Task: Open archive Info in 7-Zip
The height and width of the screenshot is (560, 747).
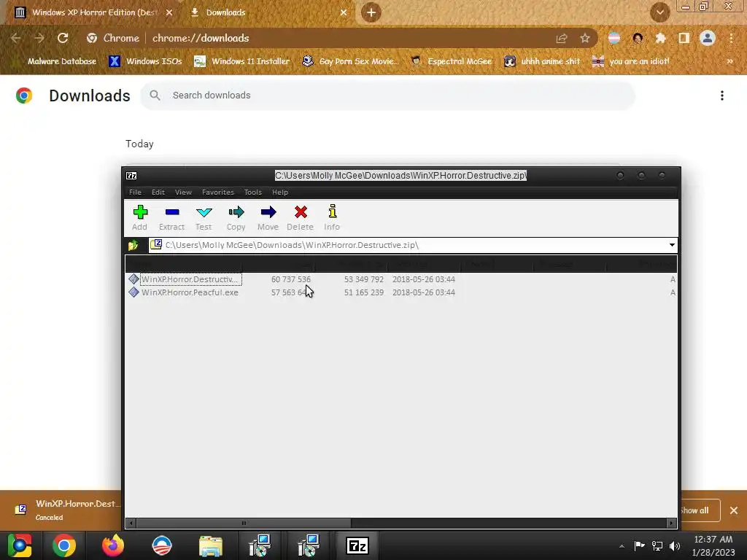Action: click(332, 218)
